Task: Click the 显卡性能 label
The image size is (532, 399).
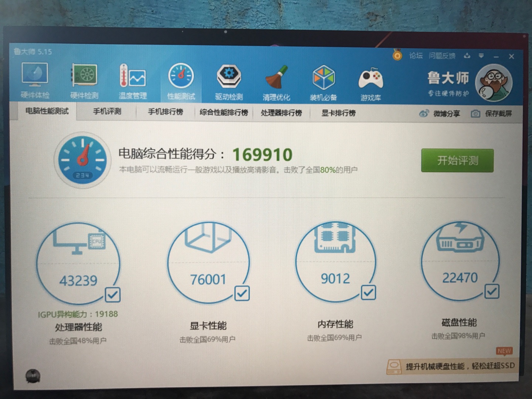Action: point(208,325)
